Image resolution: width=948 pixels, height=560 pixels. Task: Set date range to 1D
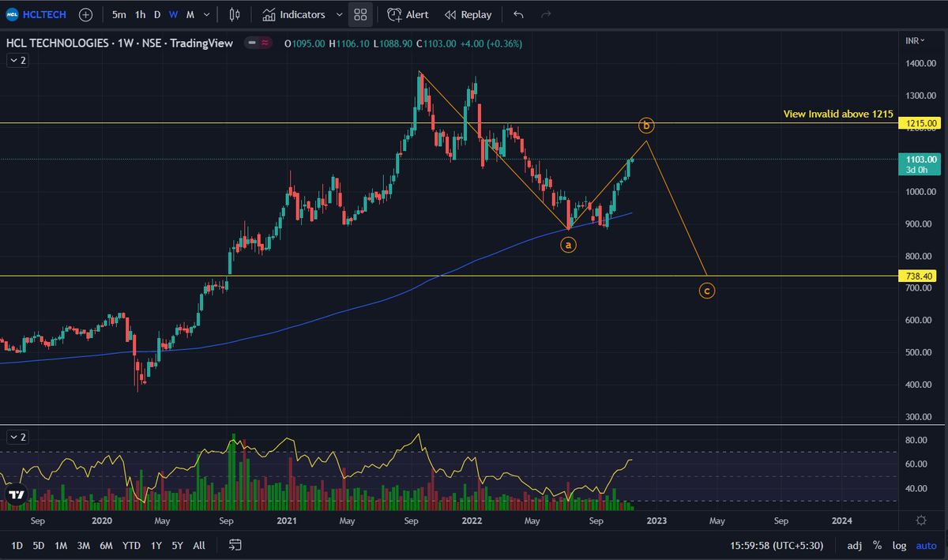point(17,545)
